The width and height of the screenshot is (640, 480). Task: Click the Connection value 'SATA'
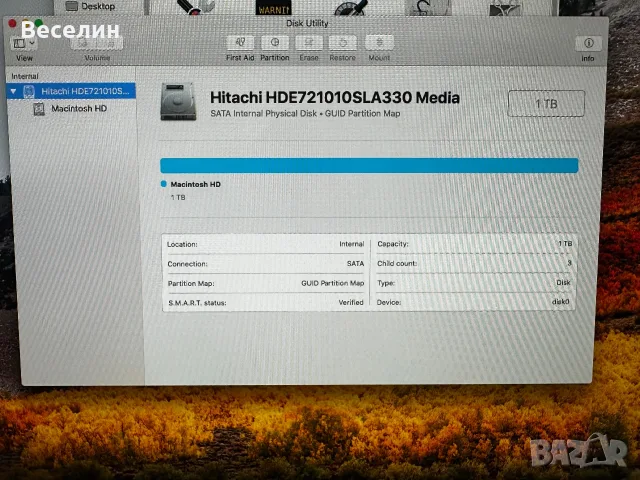click(355, 264)
